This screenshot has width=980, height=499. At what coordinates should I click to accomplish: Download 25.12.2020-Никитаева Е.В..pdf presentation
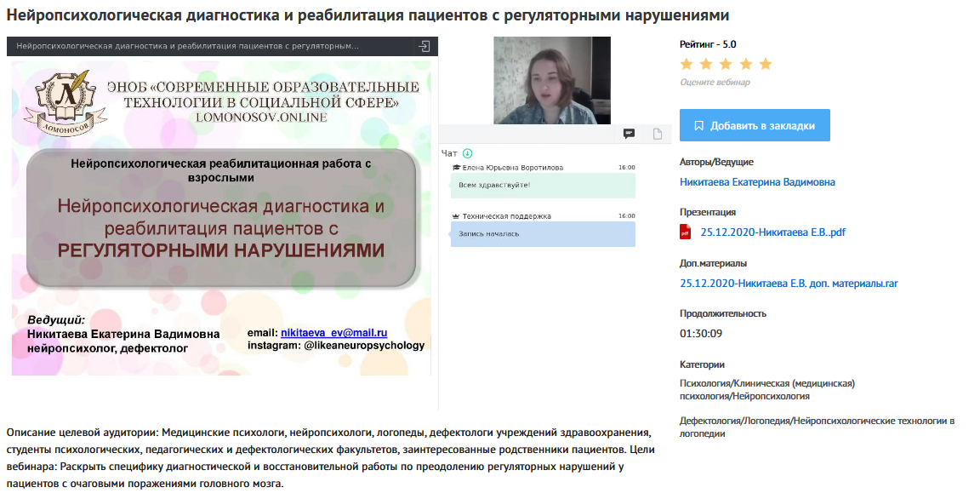(772, 232)
